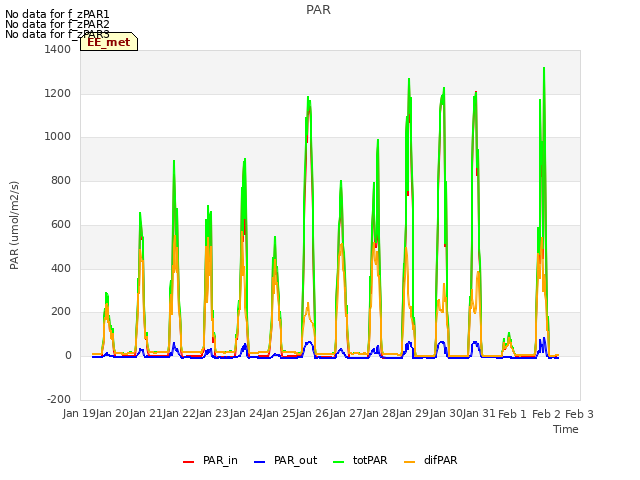Click the Feb 1 x-axis date label
This screenshot has width=640, height=480.
513,414
